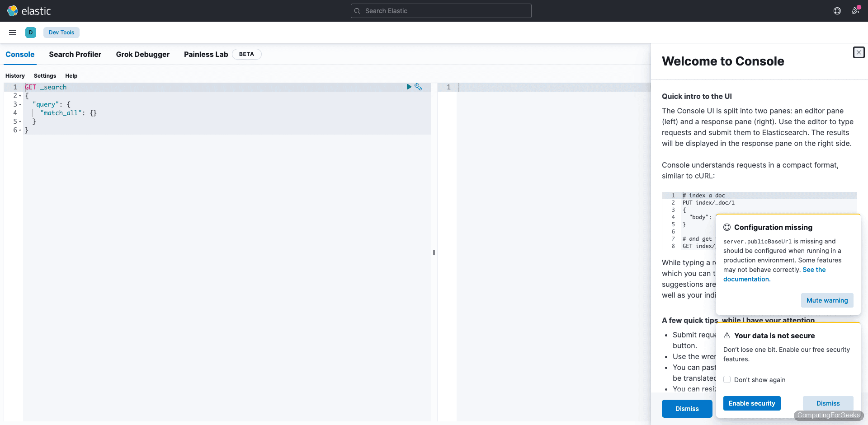Open the help icon in top bar

coord(837,11)
